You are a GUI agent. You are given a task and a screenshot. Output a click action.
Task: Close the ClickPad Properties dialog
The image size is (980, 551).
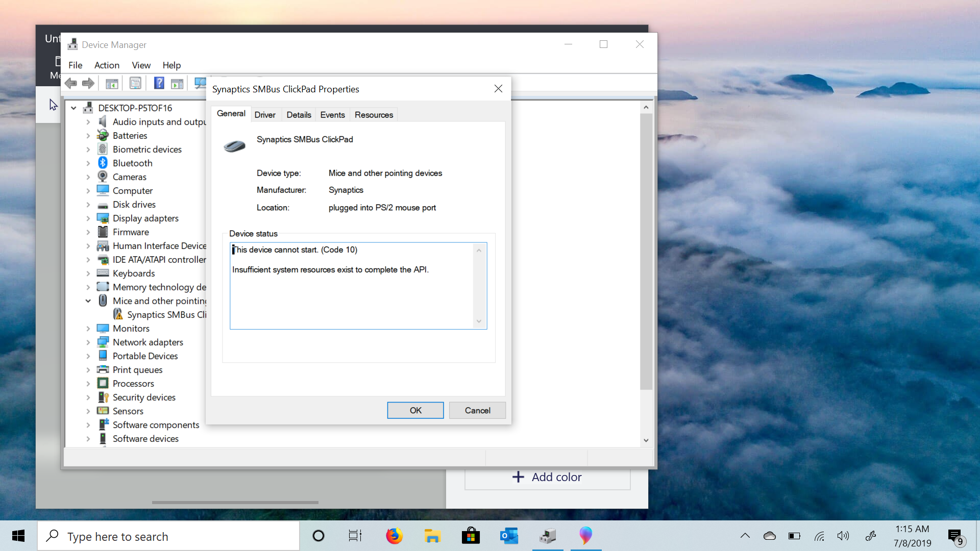[x=498, y=89]
